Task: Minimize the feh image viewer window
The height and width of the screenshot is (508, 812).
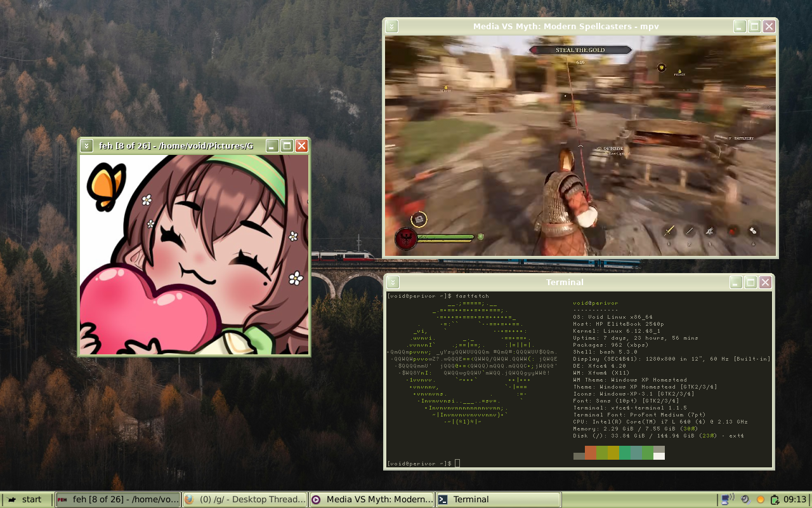Action: [272, 146]
